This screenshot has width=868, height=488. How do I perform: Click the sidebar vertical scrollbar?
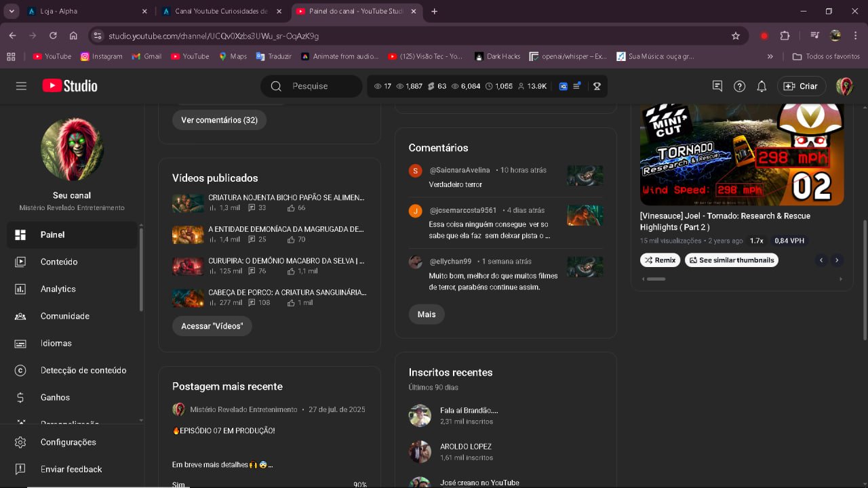click(x=141, y=270)
